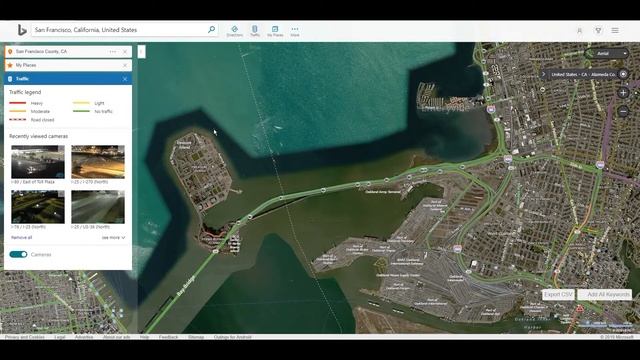Open the I-76 / I-25 camera thumbnail
Screen dimensions: 640x360
(x=38, y=207)
